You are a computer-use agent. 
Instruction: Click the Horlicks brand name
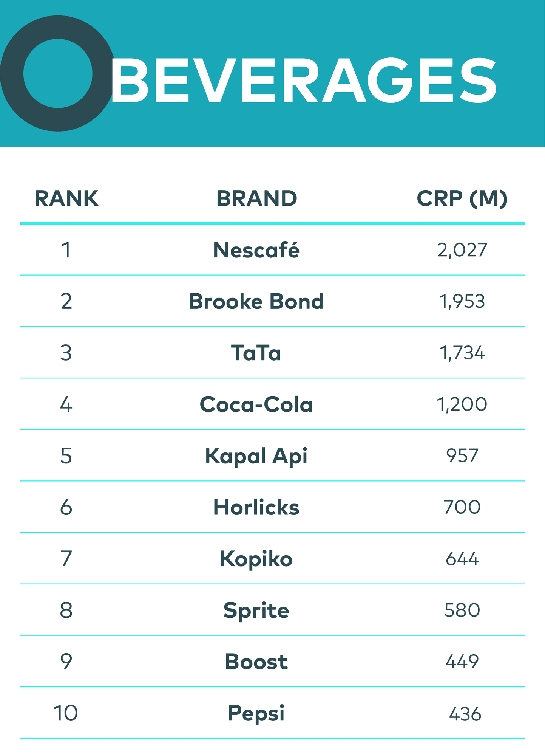[256, 508]
